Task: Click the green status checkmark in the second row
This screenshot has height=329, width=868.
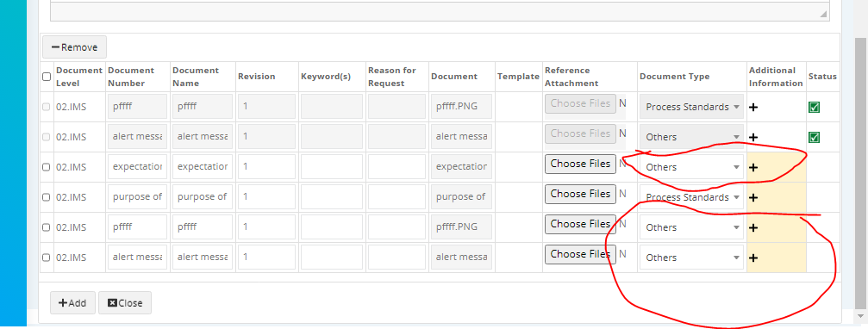Action: [x=814, y=137]
